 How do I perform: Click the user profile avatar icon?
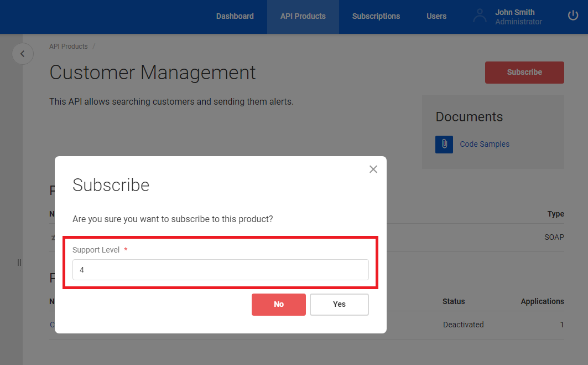click(480, 16)
